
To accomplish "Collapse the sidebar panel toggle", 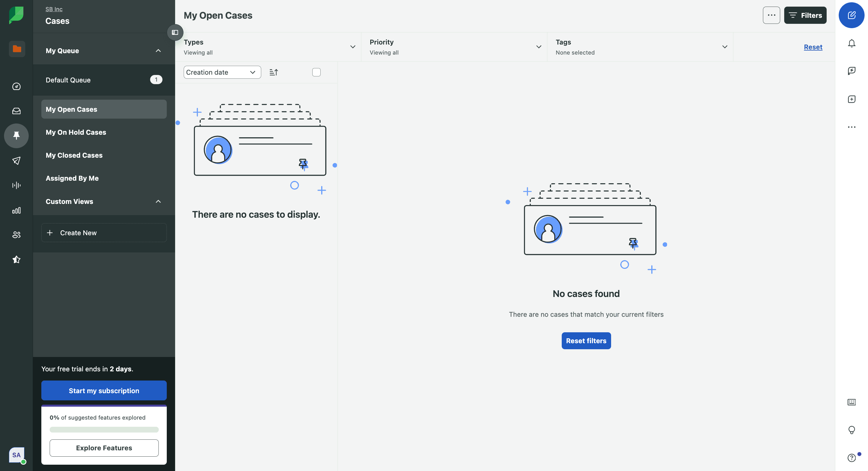I will pos(175,32).
